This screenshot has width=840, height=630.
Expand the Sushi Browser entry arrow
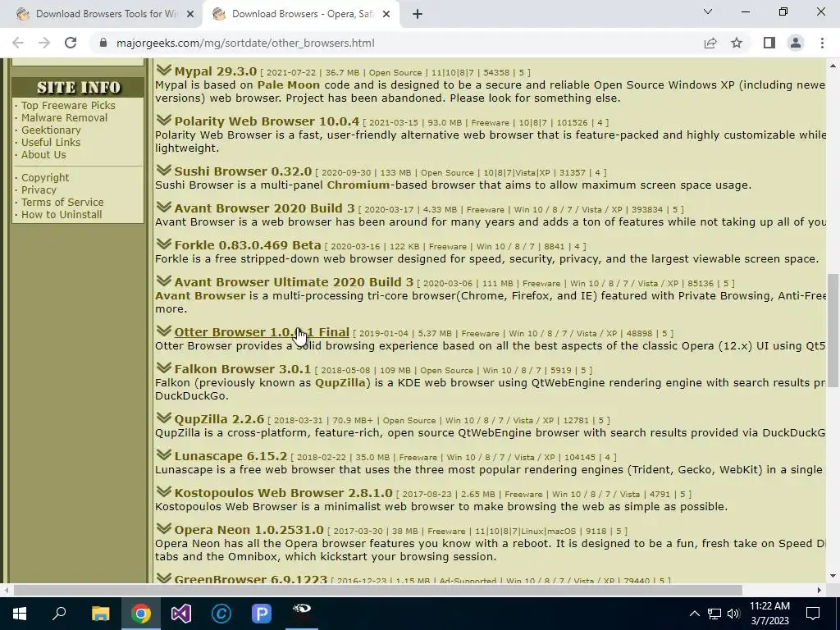(x=164, y=171)
